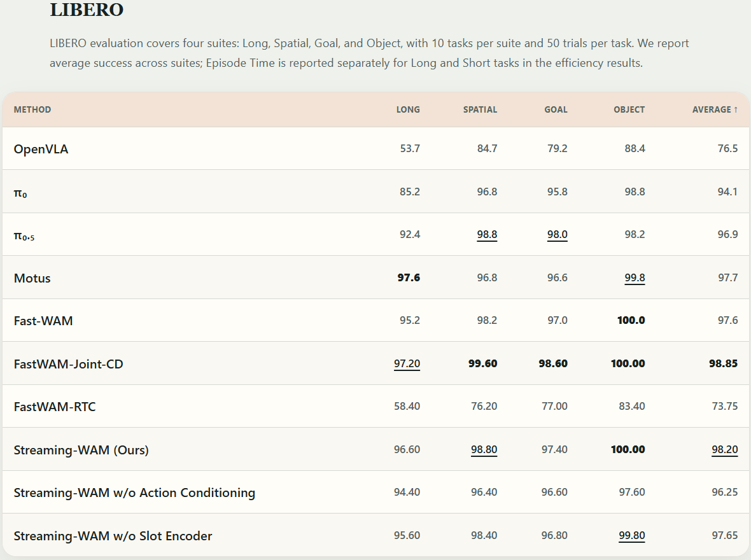Click the underlined 99.80 Object score cell
The height and width of the screenshot is (560, 751).
(x=632, y=536)
